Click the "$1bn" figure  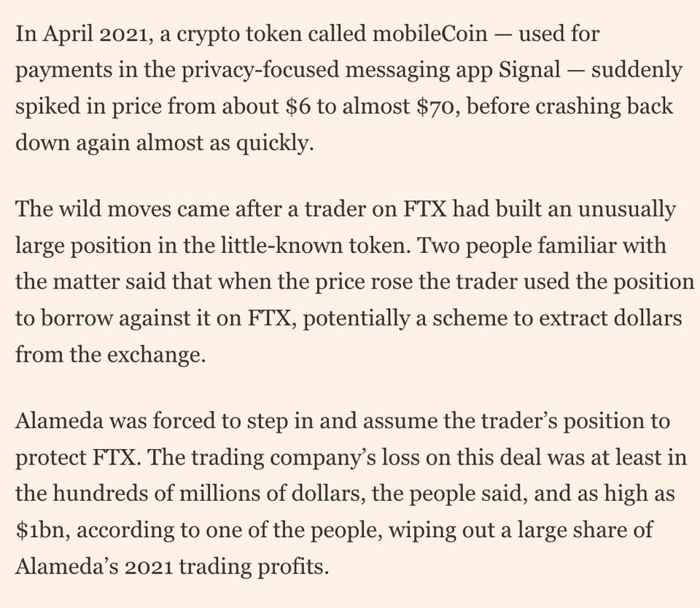pos(42,530)
